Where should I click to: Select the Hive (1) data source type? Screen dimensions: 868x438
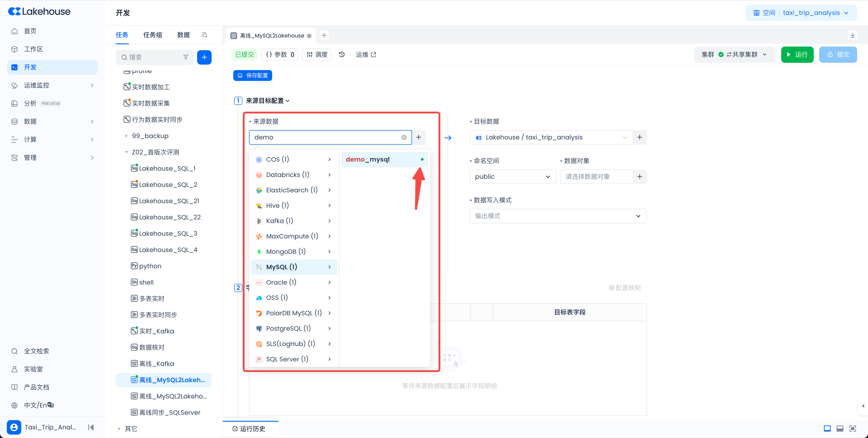click(x=294, y=205)
